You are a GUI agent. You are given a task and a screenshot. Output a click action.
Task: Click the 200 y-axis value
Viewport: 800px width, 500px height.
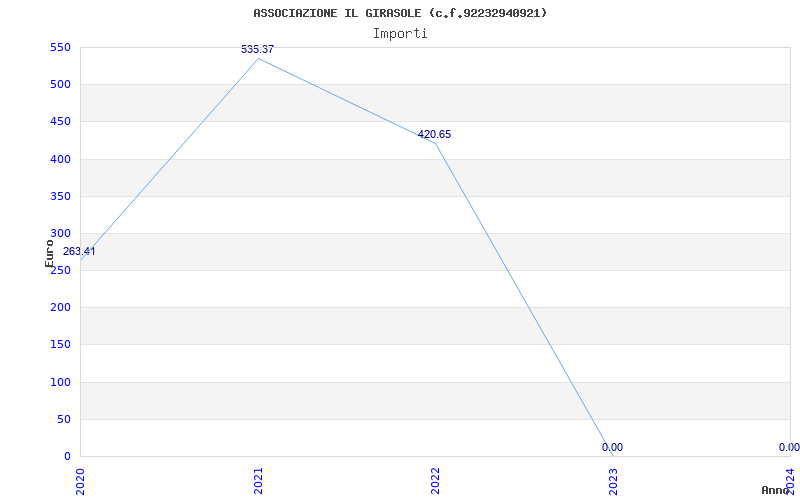click(60, 308)
